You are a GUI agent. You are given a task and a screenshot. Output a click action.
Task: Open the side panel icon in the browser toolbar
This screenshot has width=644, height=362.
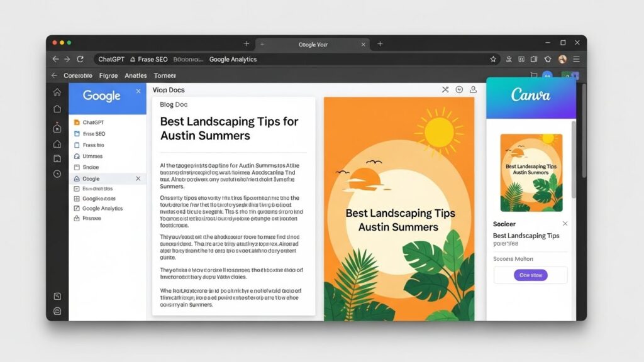tap(534, 59)
